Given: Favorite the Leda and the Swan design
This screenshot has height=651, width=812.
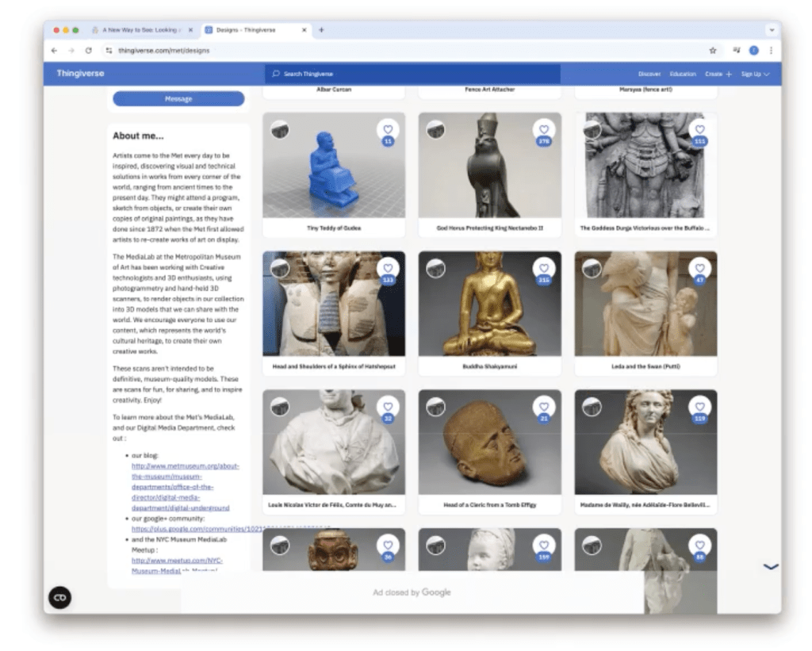Looking at the screenshot, I should (699, 268).
